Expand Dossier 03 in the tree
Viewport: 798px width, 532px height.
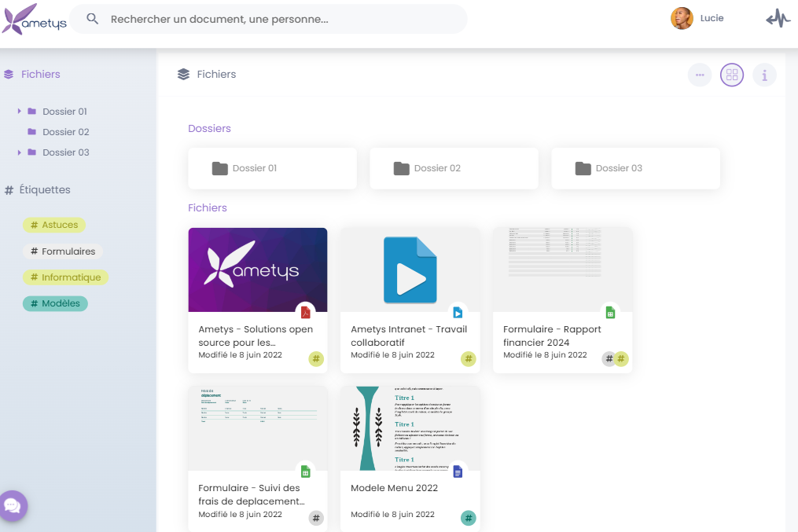[20, 152]
